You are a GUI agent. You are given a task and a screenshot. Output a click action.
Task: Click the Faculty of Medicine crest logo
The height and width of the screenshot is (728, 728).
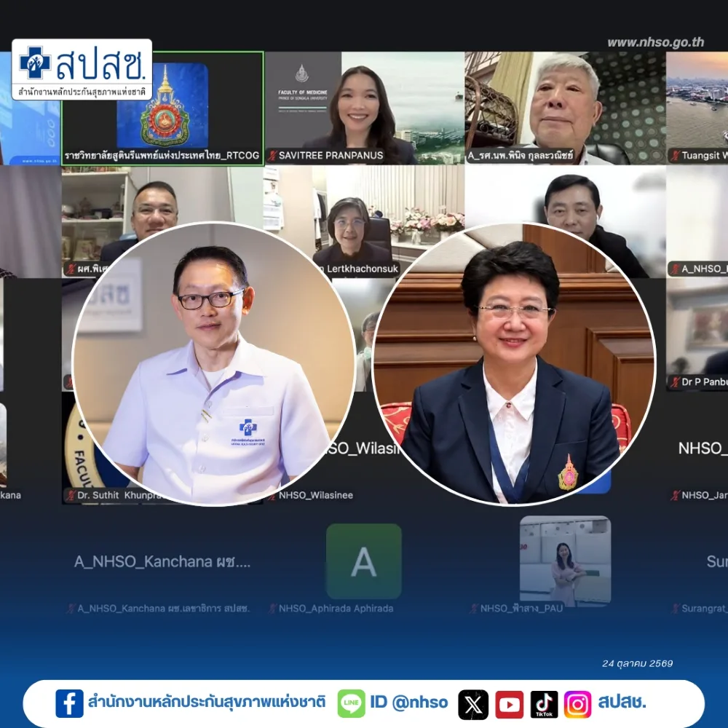(x=302, y=74)
